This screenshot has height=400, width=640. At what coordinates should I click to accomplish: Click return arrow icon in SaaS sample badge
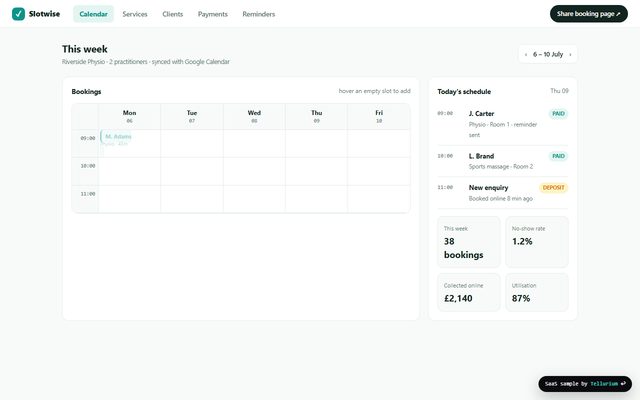(623, 384)
